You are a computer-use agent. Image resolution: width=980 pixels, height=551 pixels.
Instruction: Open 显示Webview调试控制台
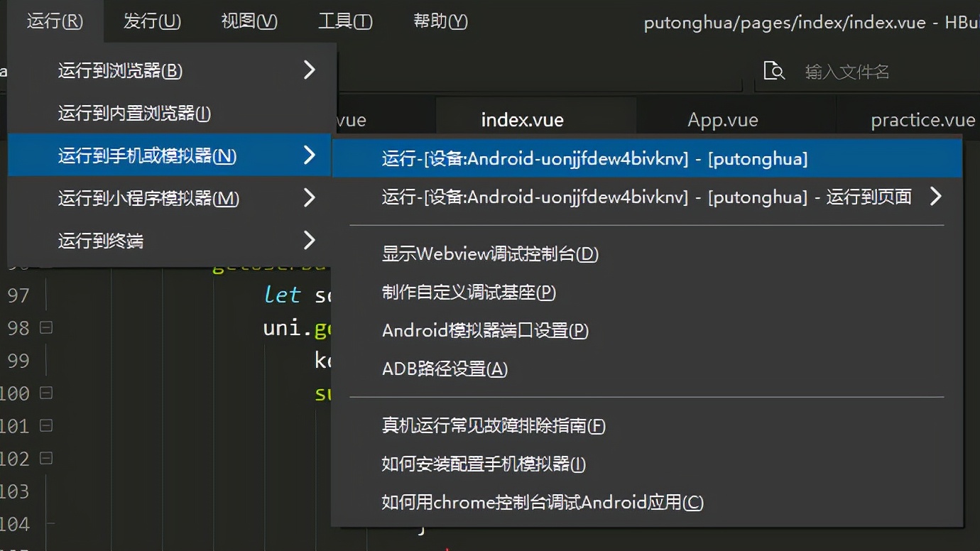490,253
